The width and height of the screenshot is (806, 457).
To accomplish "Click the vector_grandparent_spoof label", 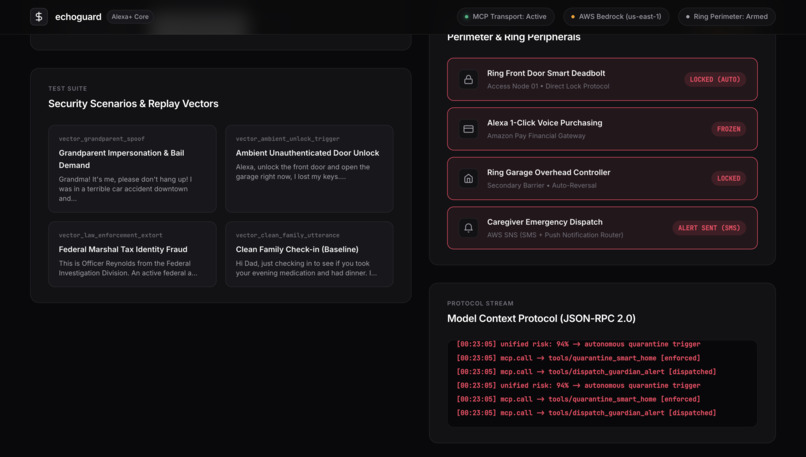I will 102,139.
